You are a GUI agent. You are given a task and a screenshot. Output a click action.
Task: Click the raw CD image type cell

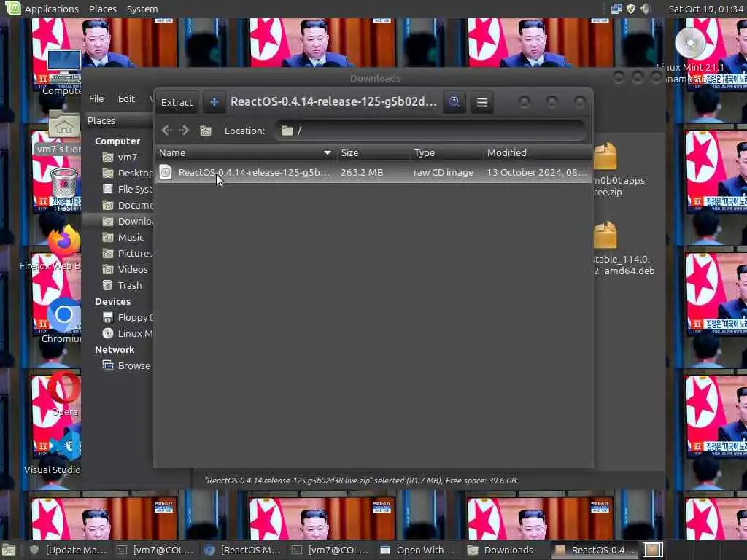pyautogui.click(x=444, y=172)
